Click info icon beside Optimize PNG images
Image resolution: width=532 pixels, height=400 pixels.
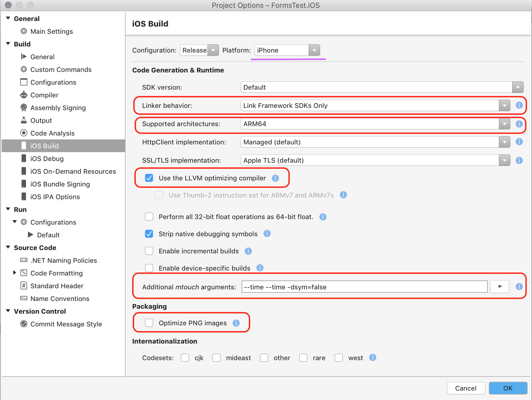[236, 323]
